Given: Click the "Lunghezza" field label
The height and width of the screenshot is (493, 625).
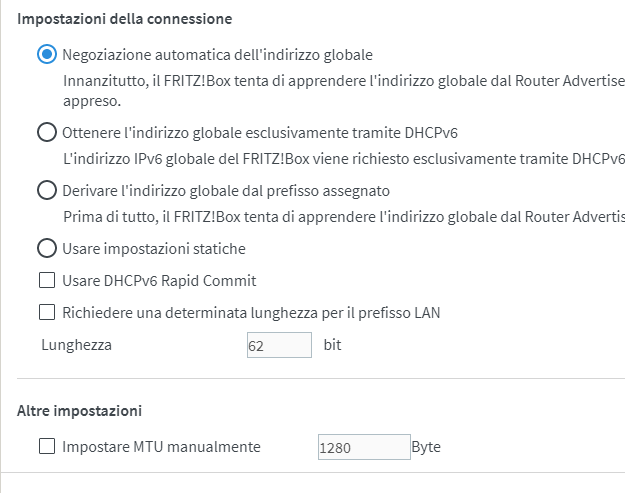Looking at the screenshot, I should [77, 345].
